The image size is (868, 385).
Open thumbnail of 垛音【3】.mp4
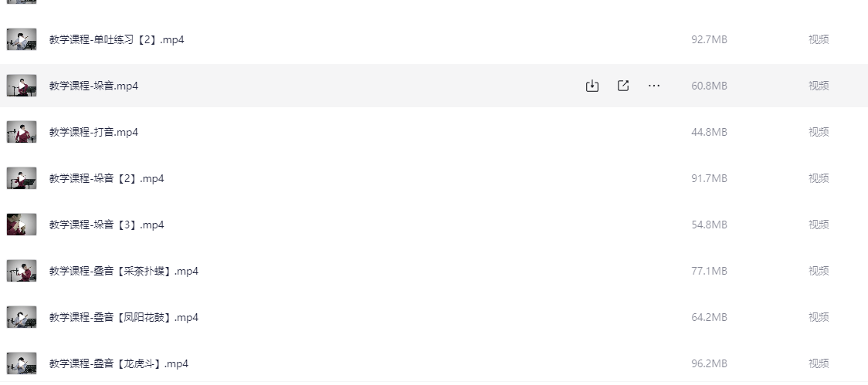(22, 225)
